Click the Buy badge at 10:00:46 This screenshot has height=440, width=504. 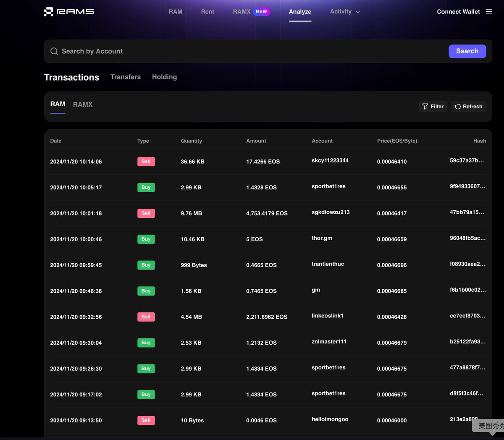[x=146, y=239]
